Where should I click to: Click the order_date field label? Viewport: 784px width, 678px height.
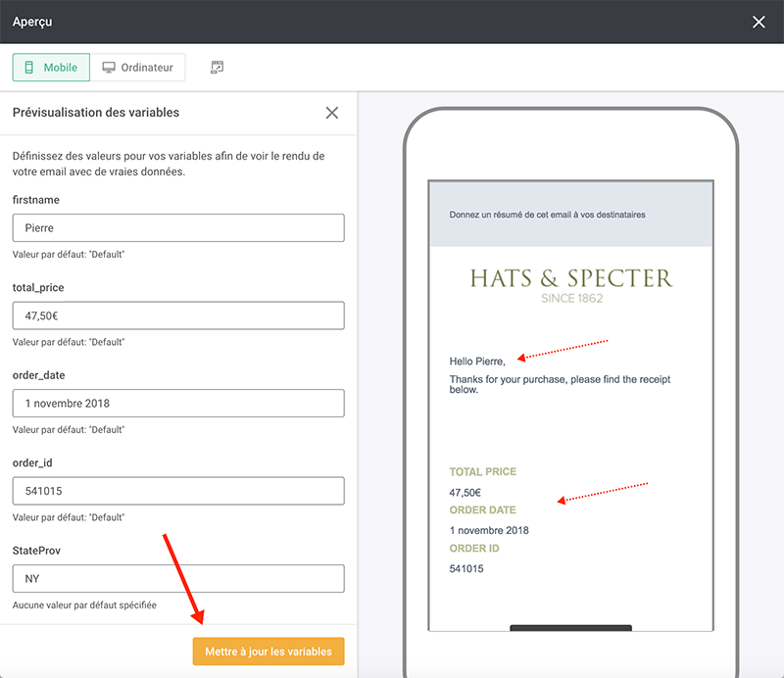coord(38,375)
